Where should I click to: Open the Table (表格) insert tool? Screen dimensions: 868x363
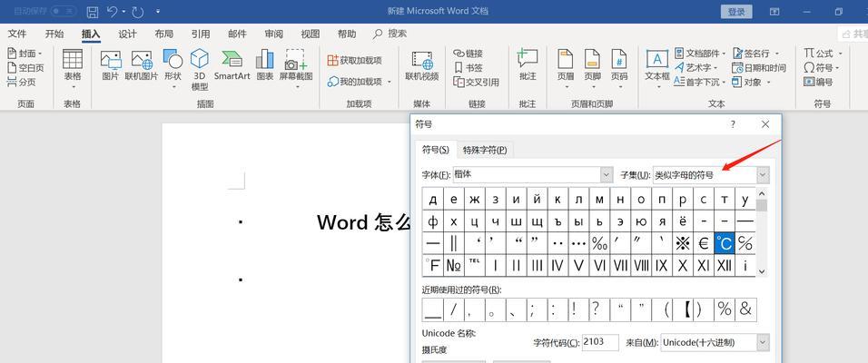coord(73,69)
